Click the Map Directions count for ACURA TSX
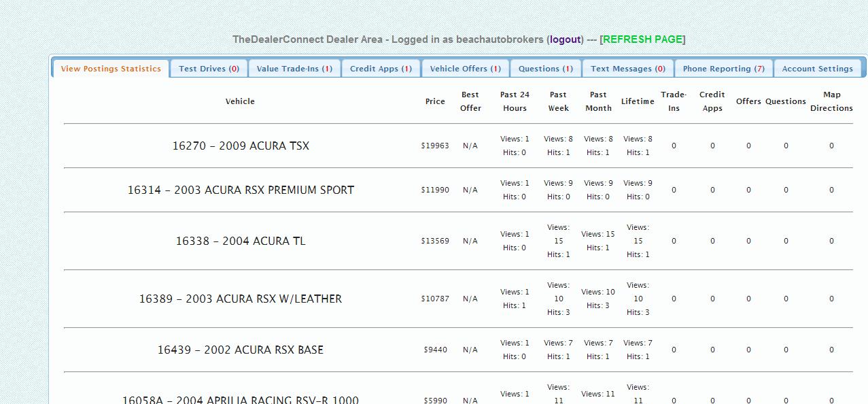Screen dimensions: 868x404 coord(831,146)
